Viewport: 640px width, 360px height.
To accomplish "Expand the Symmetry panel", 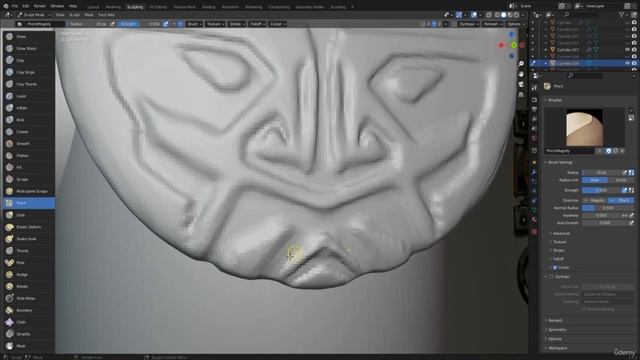I will 557,330.
